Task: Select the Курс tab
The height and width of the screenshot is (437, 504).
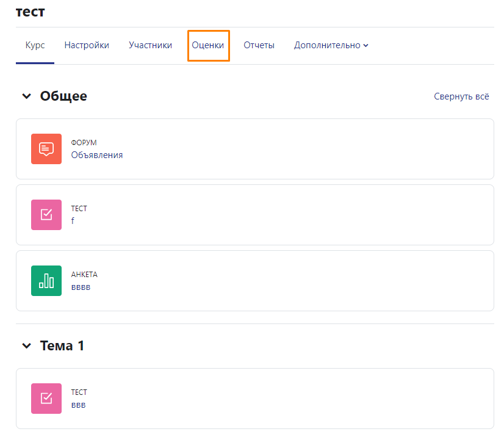Action: pyautogui.click(x=35, y=45)
